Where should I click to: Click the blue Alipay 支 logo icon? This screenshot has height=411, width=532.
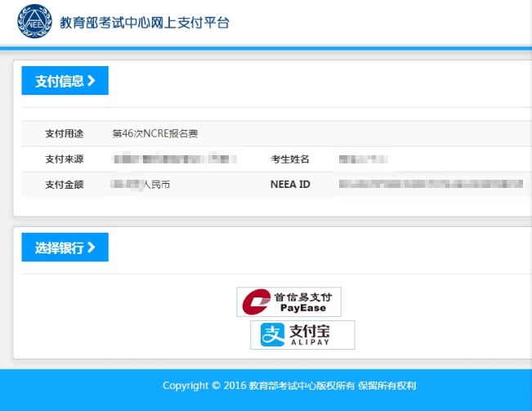click(272, 335)
